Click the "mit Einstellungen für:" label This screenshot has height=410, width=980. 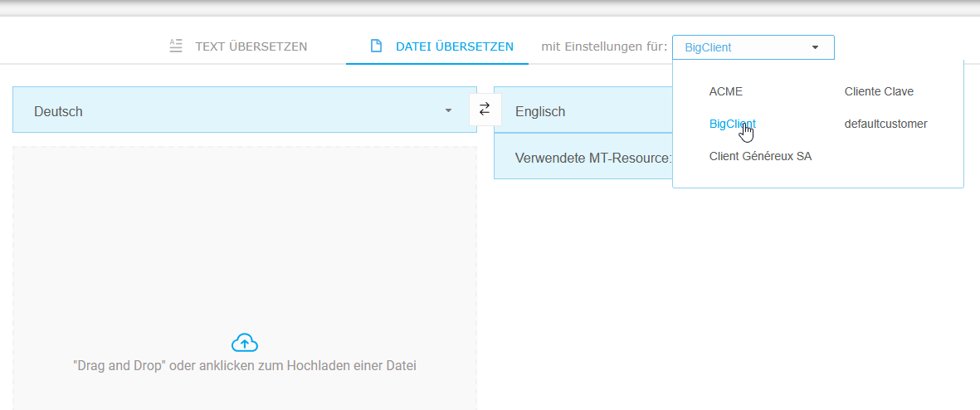(604, 46)
